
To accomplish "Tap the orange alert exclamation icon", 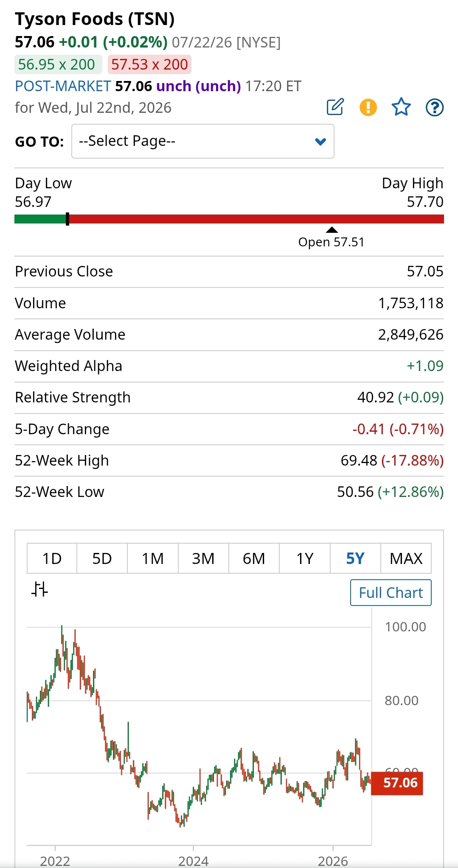I will tap(368, 107).
